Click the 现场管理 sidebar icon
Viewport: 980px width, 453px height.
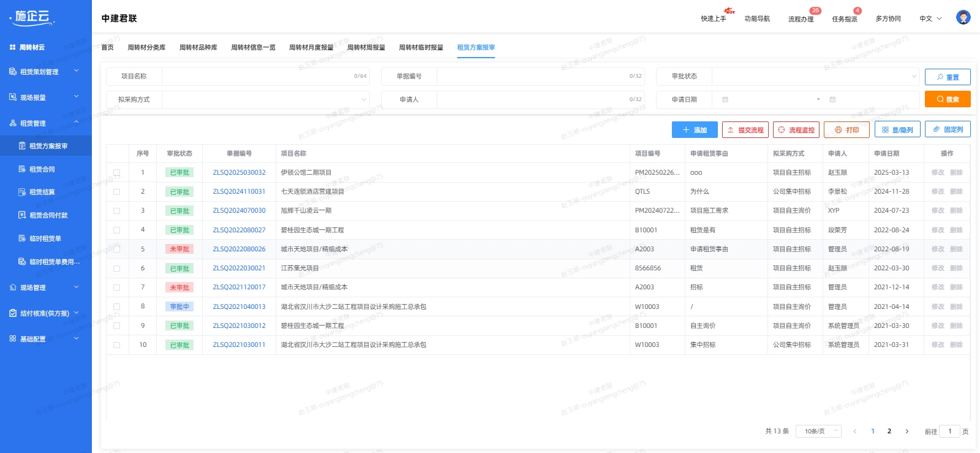(13, 287)
